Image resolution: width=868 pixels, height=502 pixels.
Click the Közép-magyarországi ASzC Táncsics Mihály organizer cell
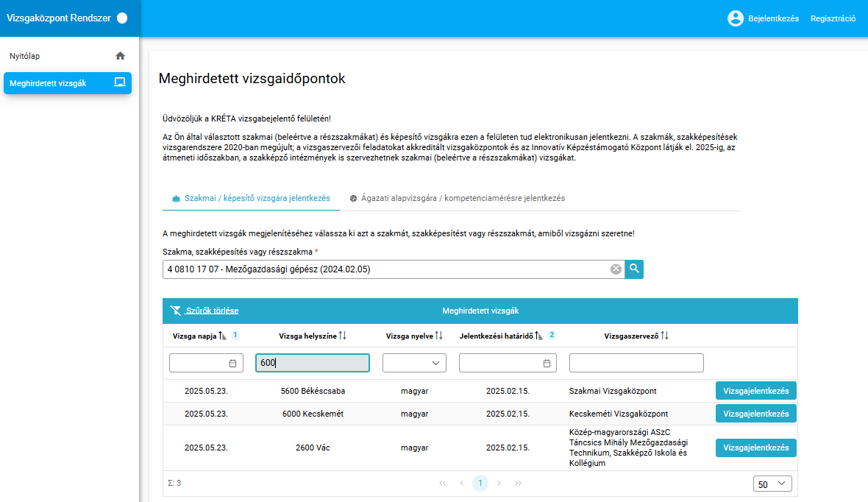pyautogui.click(x=628, y=448)
